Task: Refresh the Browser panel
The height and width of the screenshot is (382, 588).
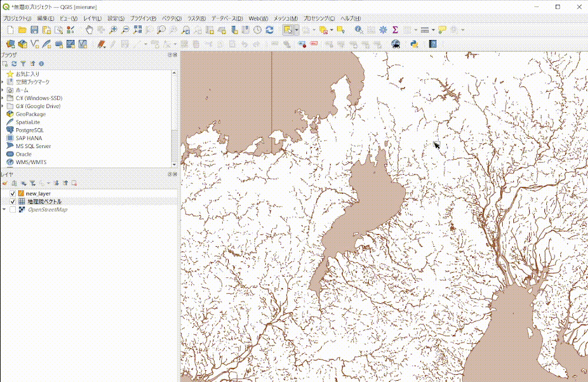Action: pos(14,63)
